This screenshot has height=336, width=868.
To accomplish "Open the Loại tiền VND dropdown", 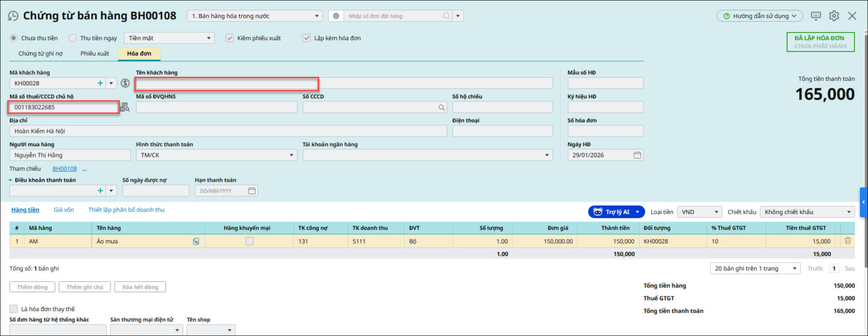I will (x=700, y=212).
